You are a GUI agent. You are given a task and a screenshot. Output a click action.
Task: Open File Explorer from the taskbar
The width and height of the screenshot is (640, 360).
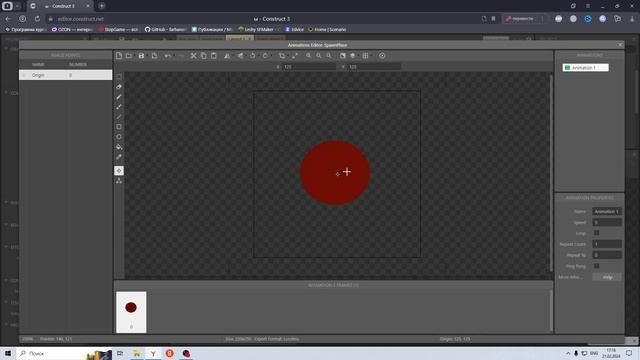coord(137,353)
